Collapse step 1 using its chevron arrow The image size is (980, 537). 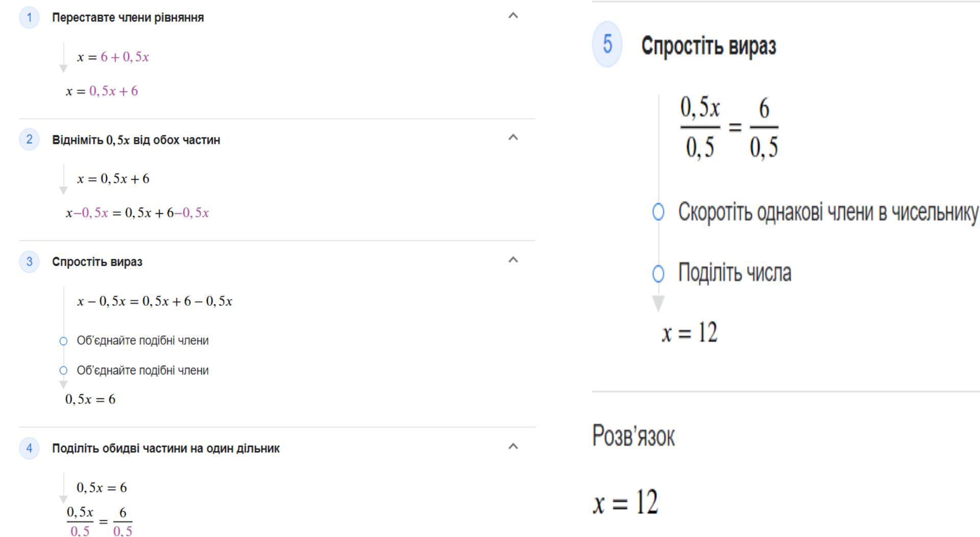tap(513, 16)
